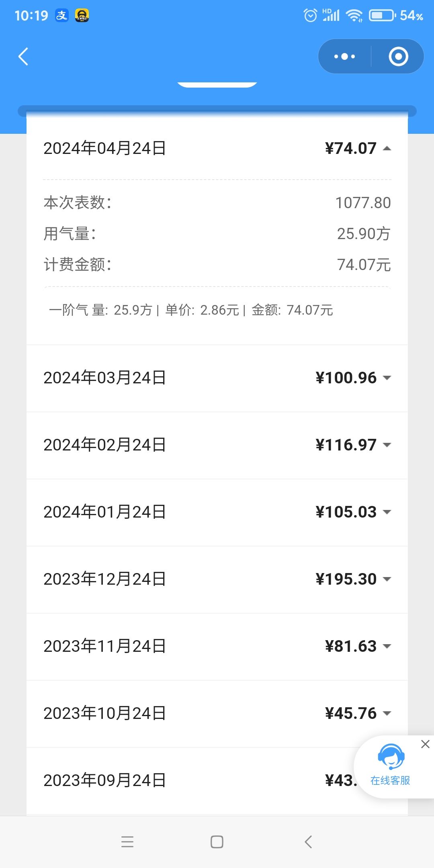Expand the ¥81.63 bill arrow

coord(387,646)
